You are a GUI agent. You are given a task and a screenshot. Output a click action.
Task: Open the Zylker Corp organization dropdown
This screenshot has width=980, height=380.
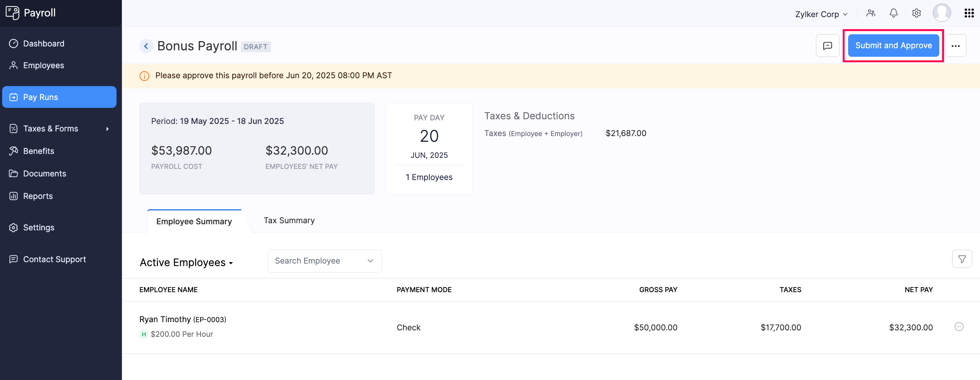coord(821,14)
